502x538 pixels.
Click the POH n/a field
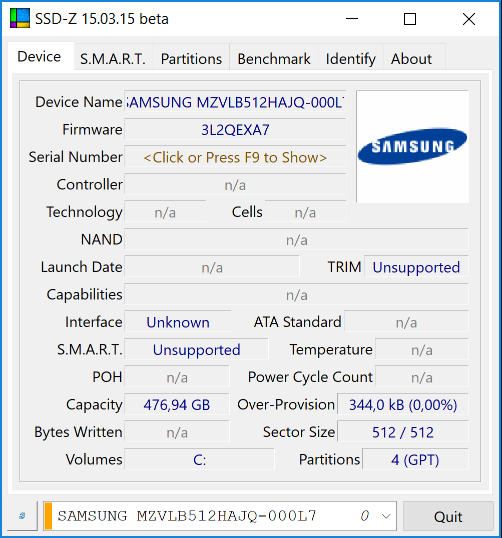[x=177, y=377]
